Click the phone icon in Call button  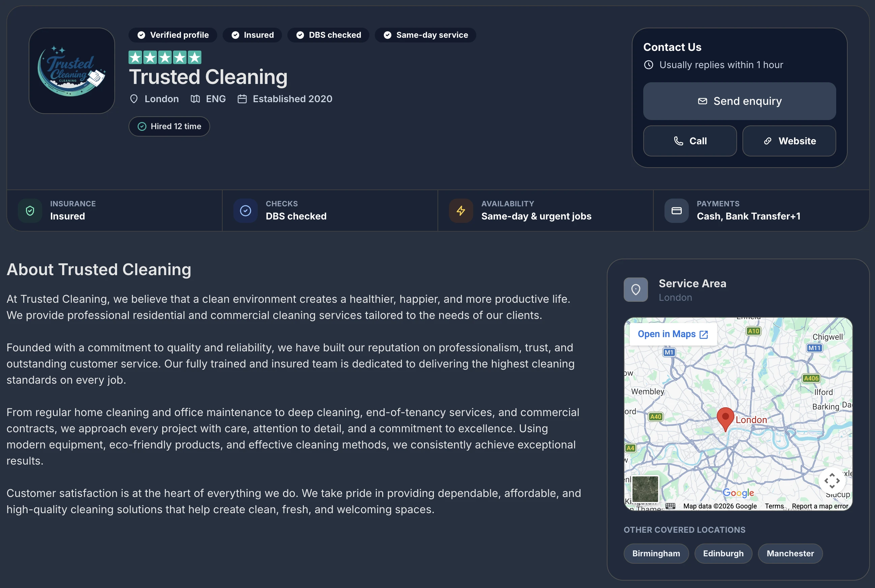click(678, 141)
